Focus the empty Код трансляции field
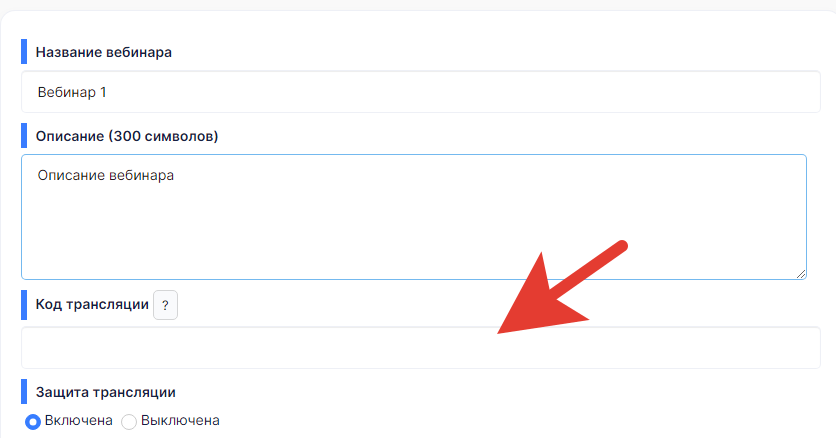Viewport: 836px width, 438px height. (420, 348)
